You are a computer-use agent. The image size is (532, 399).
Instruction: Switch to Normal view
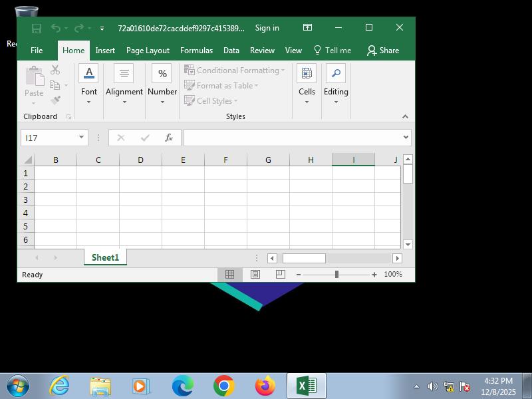[x=229, y=275]
